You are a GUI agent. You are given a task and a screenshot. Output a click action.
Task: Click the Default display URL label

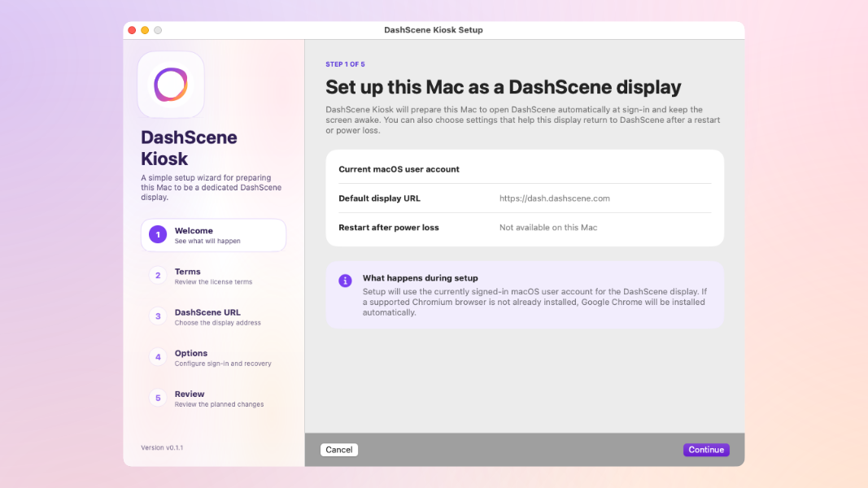[379, 198]
